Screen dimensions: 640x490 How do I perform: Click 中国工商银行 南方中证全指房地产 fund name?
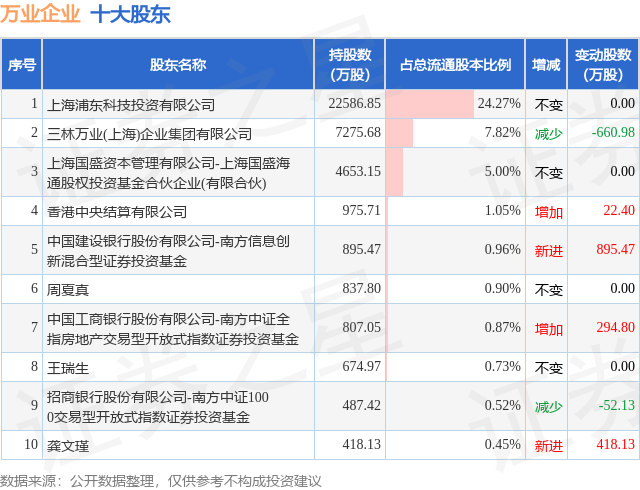pyautogui.click(x=173, y=329)
